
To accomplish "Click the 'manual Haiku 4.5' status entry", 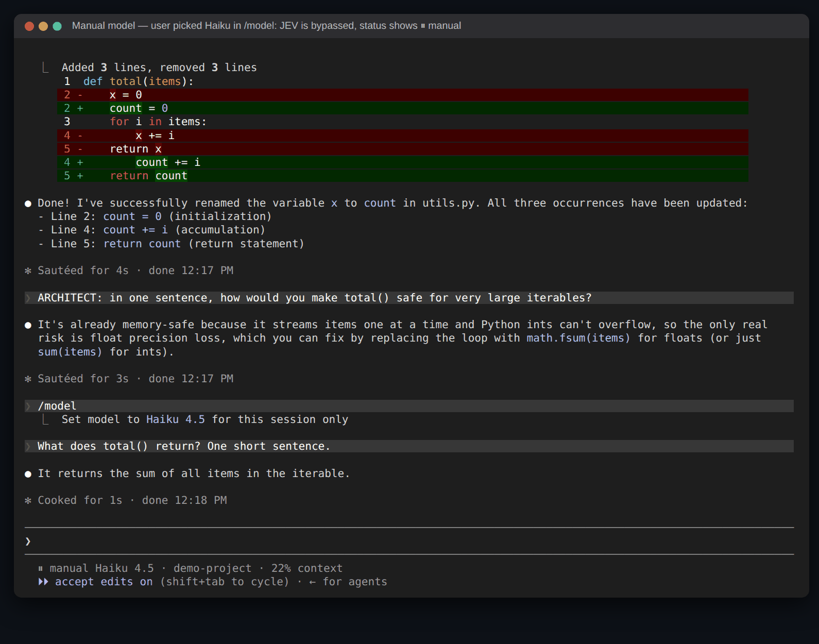I will (101, 568).
